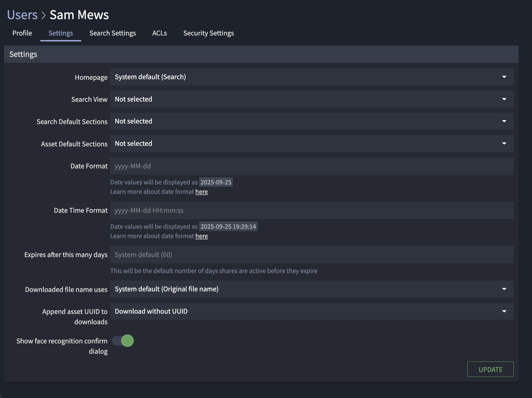Switch to the ACLs tab
Viewport: 532px width, 398px height.
coord(159,33)
